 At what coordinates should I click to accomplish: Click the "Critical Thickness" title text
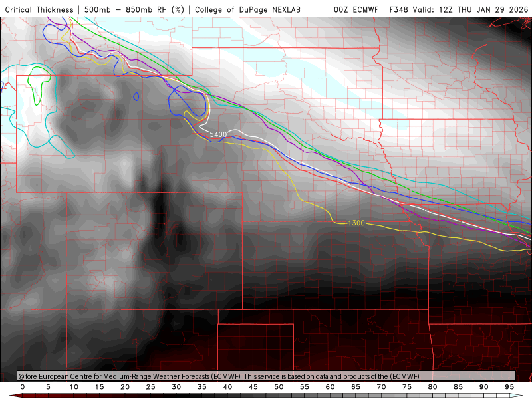tap(39, 10)
